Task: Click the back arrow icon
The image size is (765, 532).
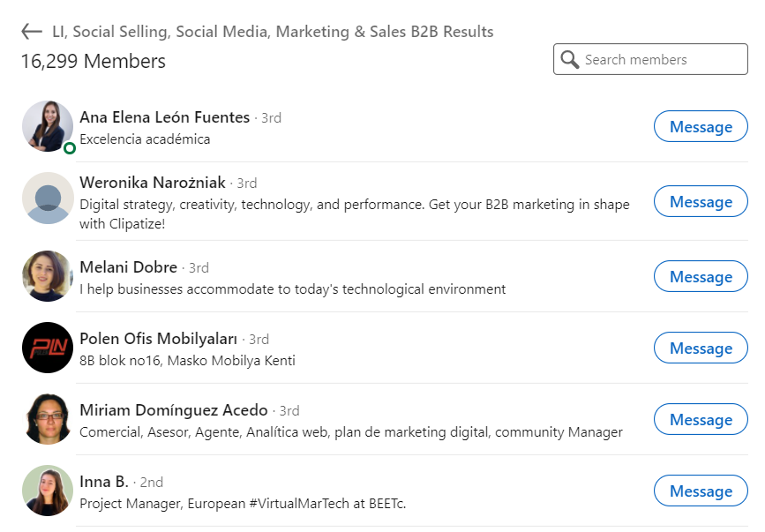Action: (32, 32)
